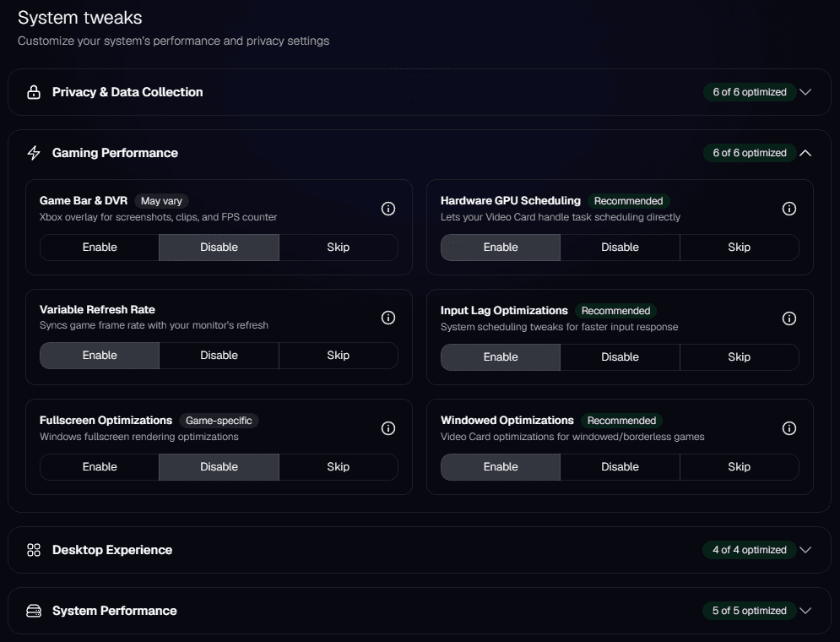Skip the Game Bar & DVR tweak
840x642 pixels.
pyautogui.click(x=339, y=247)
